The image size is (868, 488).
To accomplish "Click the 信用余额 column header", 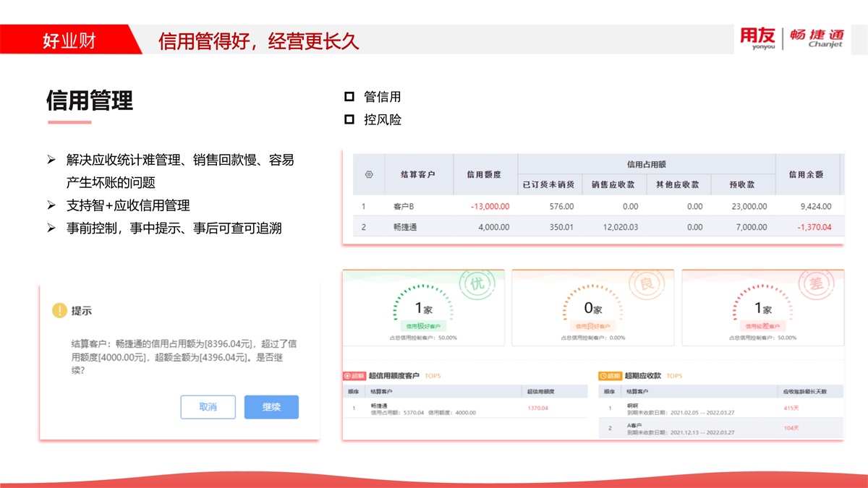I will 805,174.
